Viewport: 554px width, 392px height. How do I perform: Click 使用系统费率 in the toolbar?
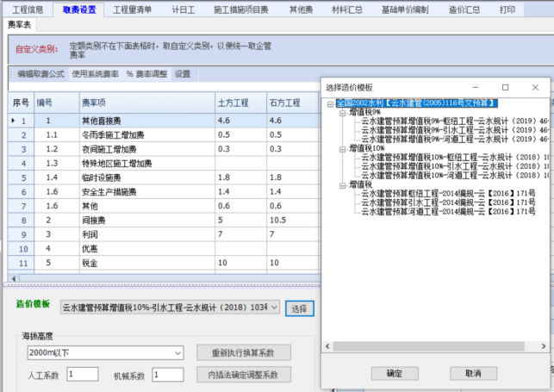95,74
